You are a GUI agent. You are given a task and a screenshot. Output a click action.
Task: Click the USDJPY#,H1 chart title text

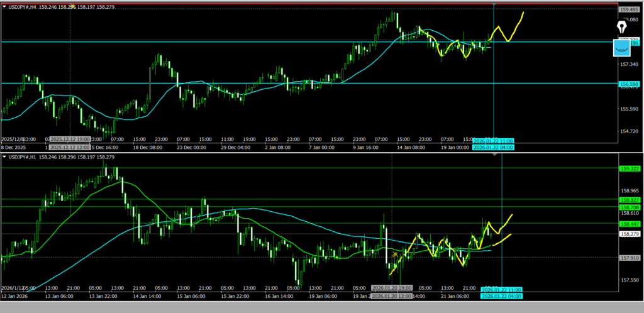[26, 156]
